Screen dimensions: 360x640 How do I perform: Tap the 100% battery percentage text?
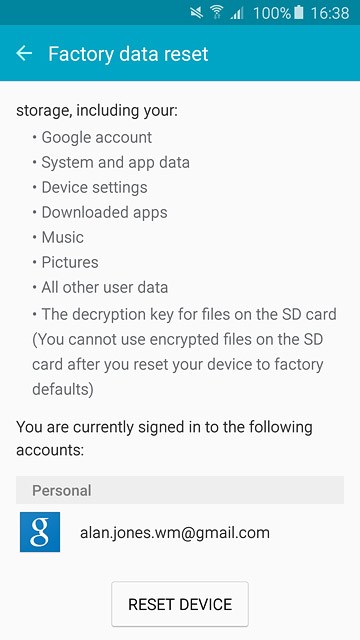(272, 13)
